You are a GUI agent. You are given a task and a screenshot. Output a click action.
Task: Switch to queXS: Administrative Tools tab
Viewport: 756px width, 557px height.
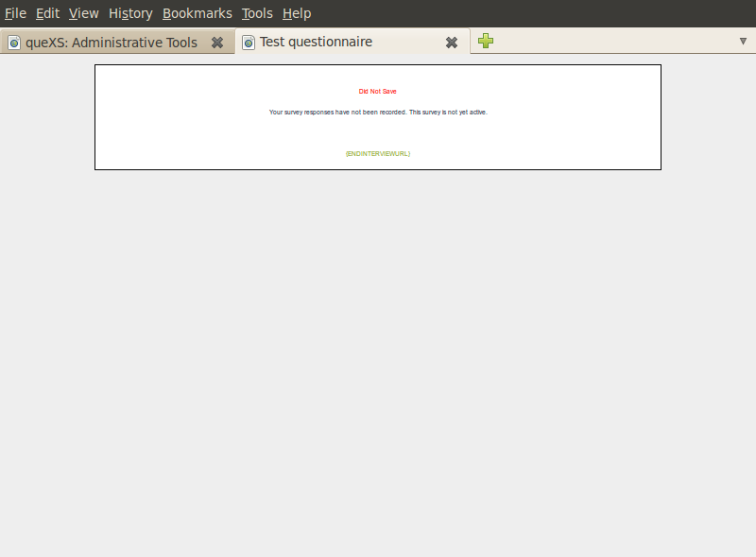click(111, 43)
